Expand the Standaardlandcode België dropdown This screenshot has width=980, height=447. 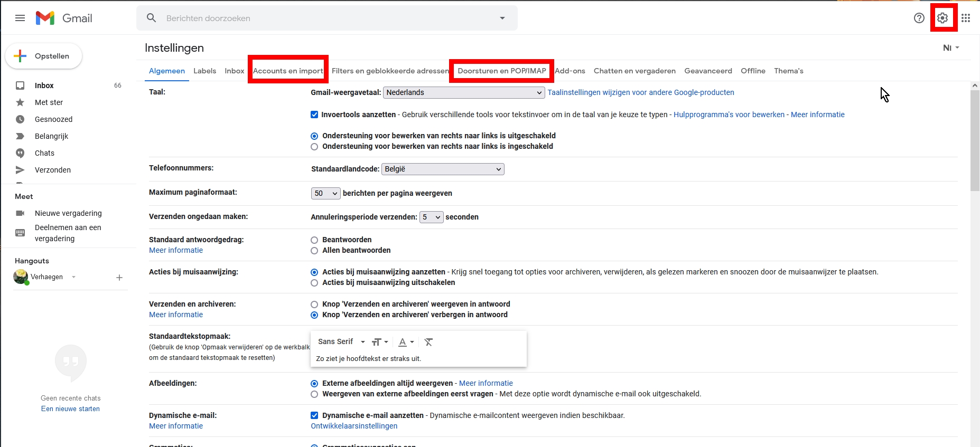click(442, 169)
